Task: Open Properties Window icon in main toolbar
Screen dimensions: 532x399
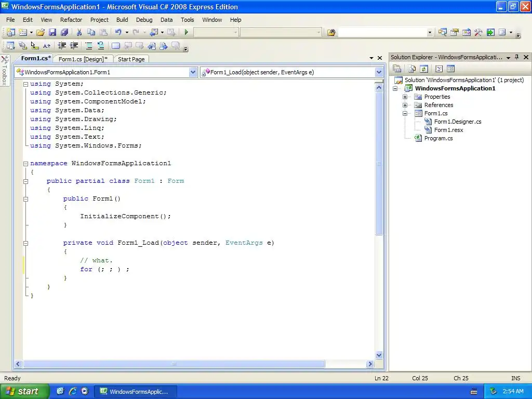Action: [x=454, y=32]
